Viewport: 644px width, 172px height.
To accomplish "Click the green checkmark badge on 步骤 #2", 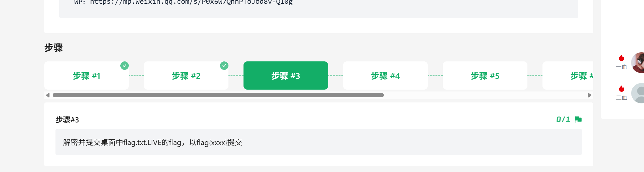I will [x=224, y=65].
